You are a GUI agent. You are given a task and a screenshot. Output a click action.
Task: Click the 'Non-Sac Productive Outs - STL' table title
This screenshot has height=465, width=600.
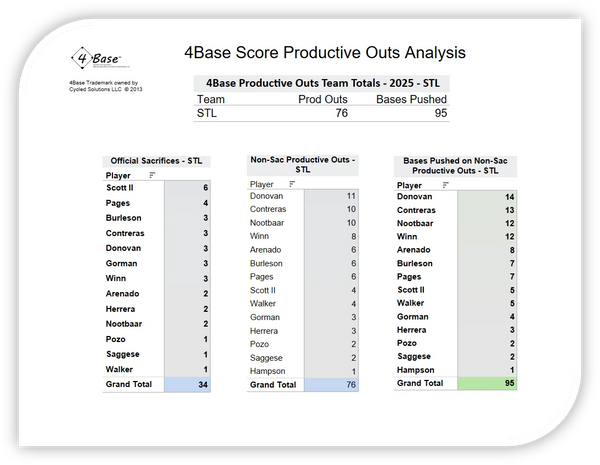pyautogui.click(x=303, y=165)
